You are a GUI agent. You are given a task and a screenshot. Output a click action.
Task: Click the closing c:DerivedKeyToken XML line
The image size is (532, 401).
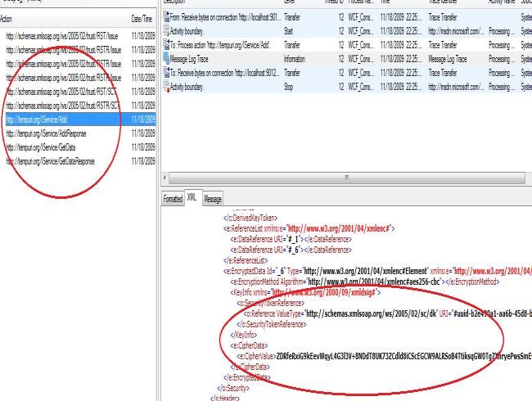[250, 218]
